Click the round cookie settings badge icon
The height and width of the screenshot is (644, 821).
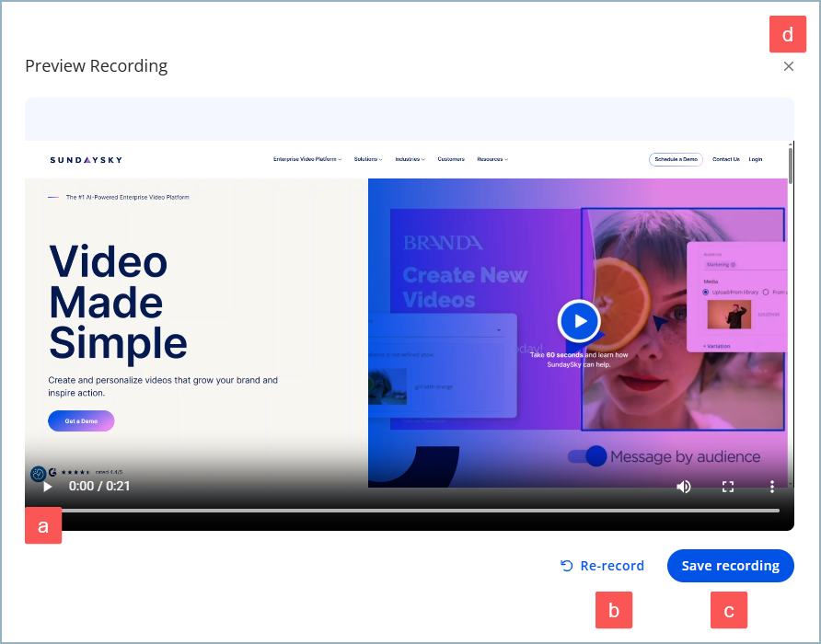click(39, 474)
